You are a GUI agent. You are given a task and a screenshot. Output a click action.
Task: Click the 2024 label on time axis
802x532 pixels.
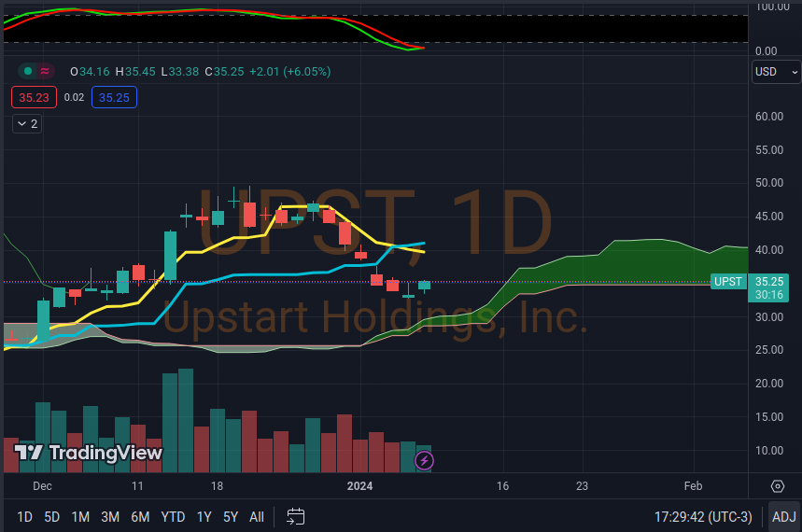359,486
